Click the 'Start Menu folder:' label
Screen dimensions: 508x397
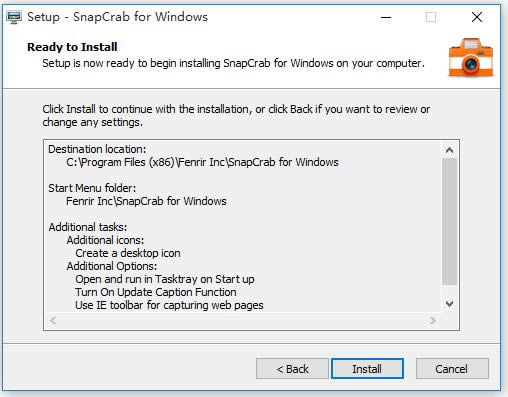pos(92,188)
